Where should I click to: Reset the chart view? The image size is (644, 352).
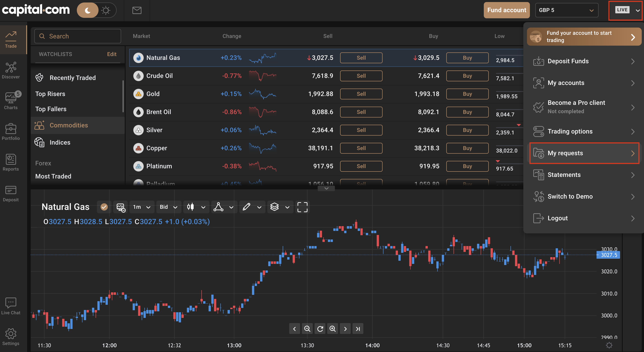click(x=320, y=329)
